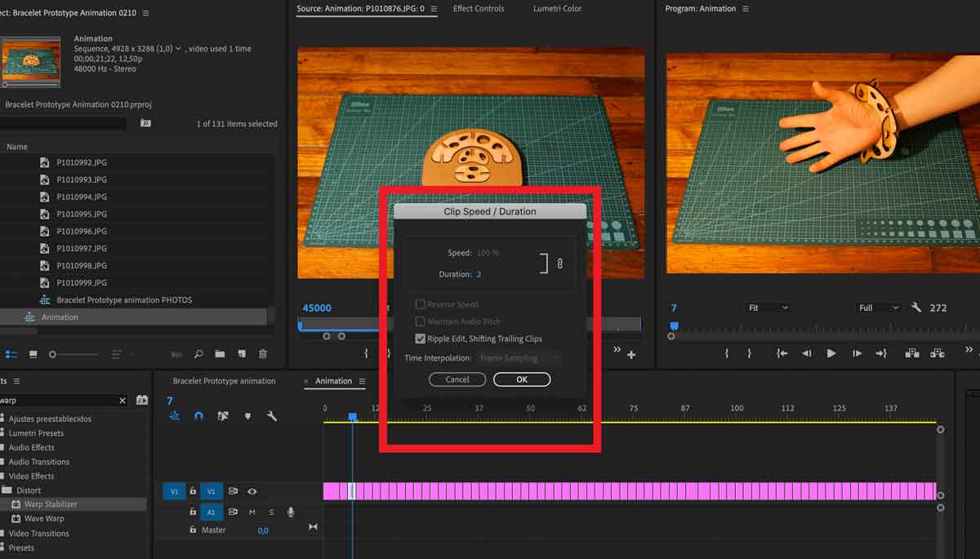980x559 pixels.
Task: Toggle lock on audio track A1
Action: click(193, 512)
